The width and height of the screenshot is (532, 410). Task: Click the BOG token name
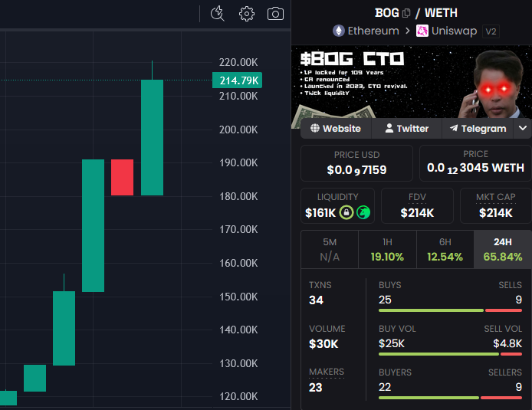coord(387,13)
